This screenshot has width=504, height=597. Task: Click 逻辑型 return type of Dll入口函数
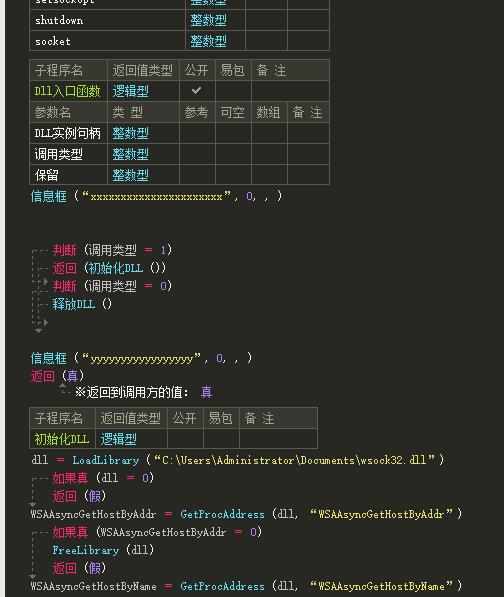pos(130,91)
